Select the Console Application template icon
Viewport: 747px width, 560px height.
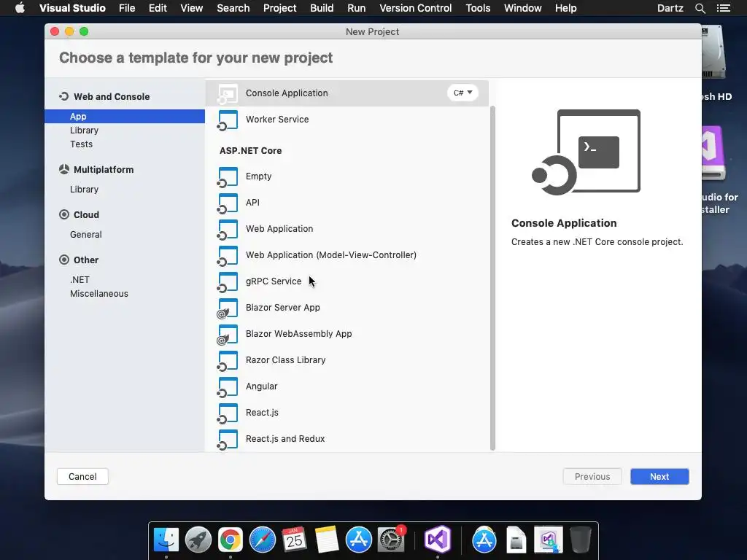click(228, 94)
